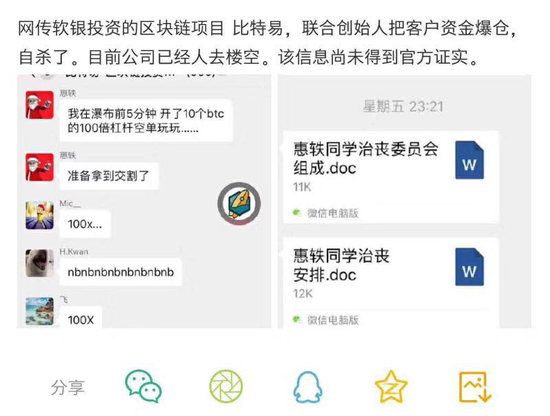Select the 准备拿到交割了 message bubble
This screenshot has height=416, width=550.
tap(108, 176)
